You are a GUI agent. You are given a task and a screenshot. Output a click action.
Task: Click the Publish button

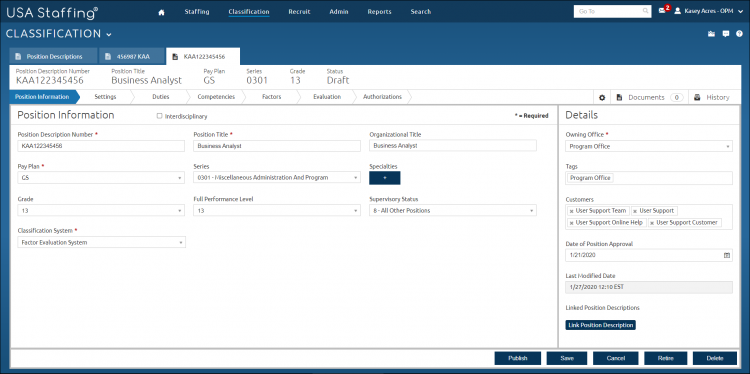[518, 358]
